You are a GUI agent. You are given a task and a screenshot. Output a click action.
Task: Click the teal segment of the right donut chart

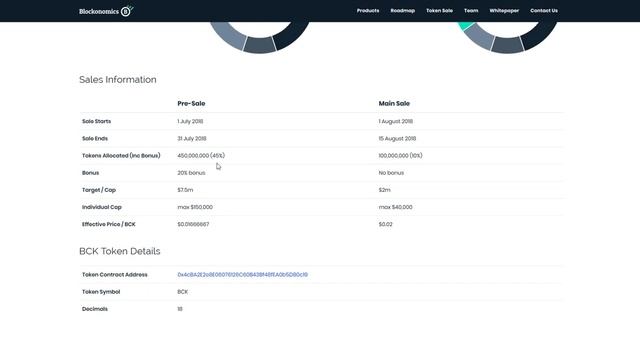pyautogui.click(x=465, y=25)
